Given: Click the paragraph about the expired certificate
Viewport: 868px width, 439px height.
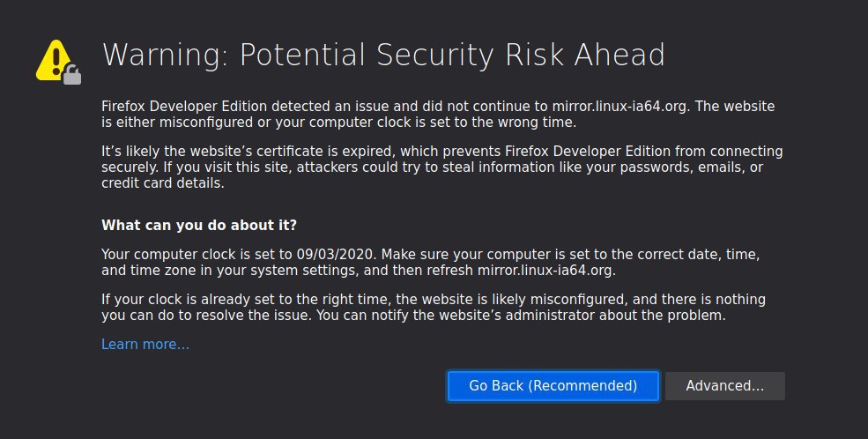Looking at the screenshot, I should point(441,167).
